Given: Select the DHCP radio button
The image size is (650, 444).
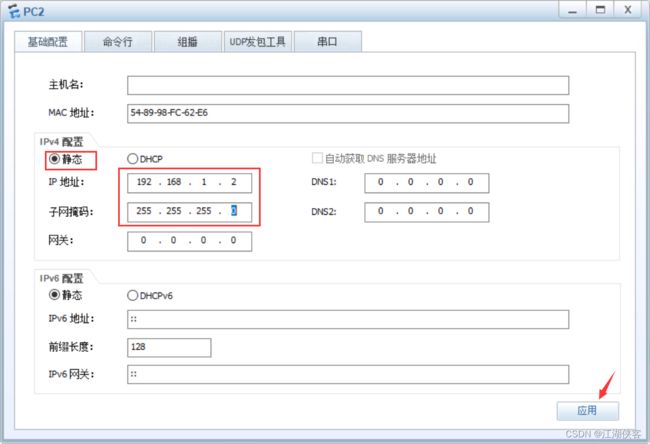Looking at the screenshot, I should [133, 159].
